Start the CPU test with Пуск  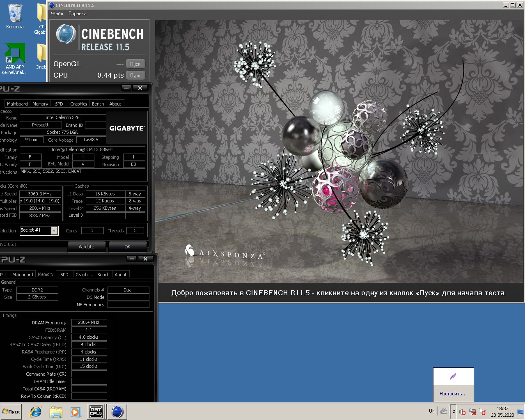click(135, 76)
